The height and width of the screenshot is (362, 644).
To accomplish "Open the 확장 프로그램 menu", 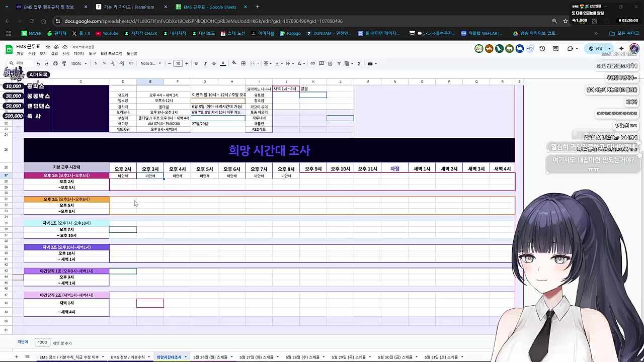I will [111, 54].
